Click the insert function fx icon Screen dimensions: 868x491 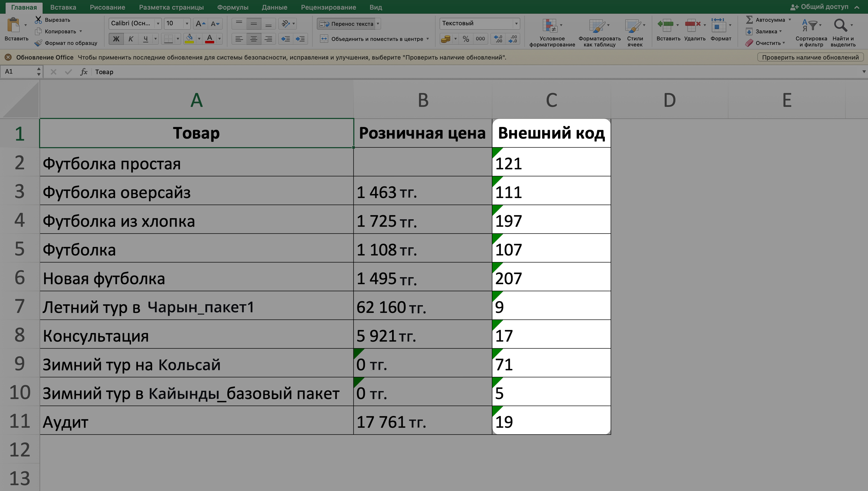pyautogui.click(x=84, y=72)
